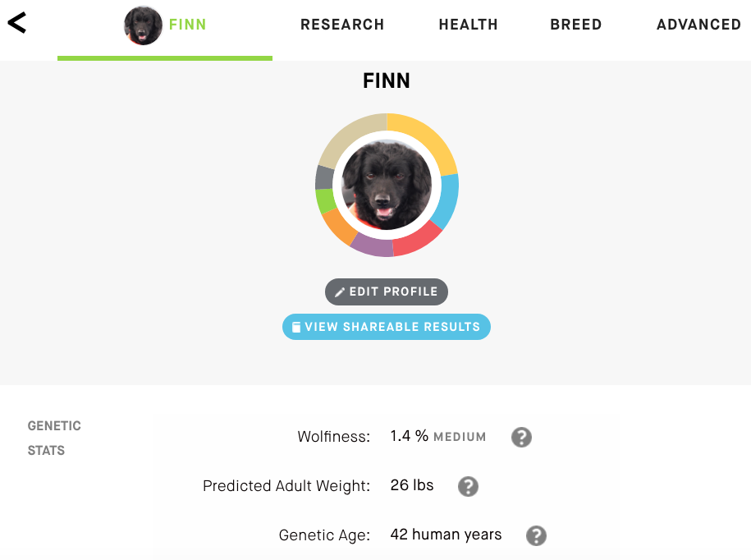Click the 26 lbs predicted weight value

pos(411,485)
